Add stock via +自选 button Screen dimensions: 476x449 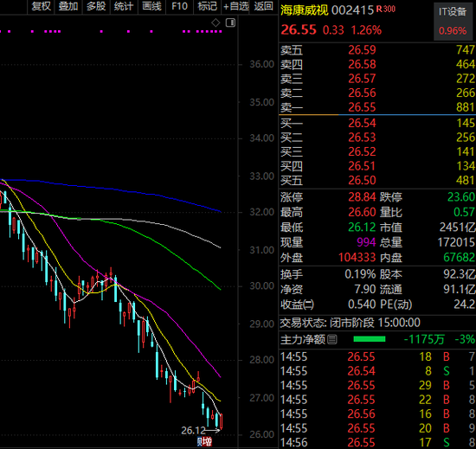(235, 6)
